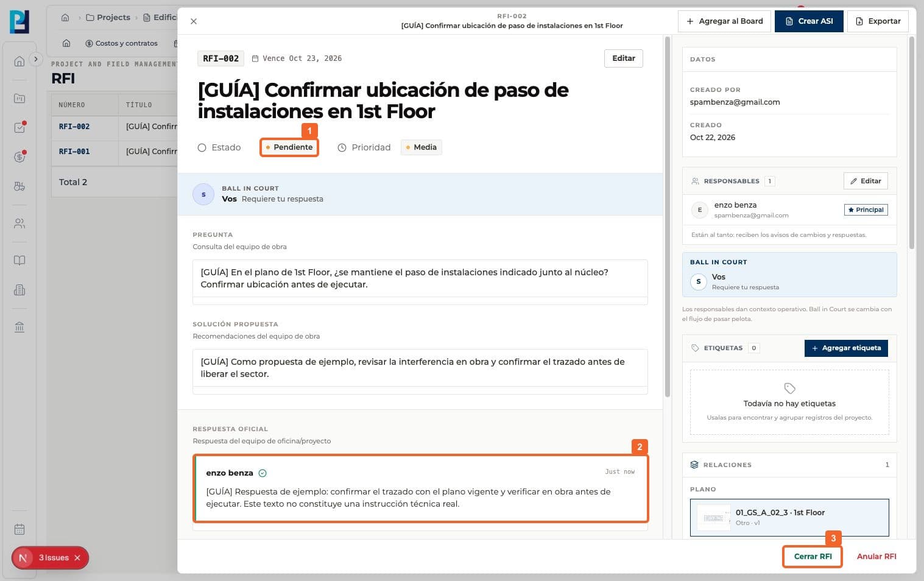Open the bank building icon in sidebar
The image size is (924, 581).
pos(19,327)
